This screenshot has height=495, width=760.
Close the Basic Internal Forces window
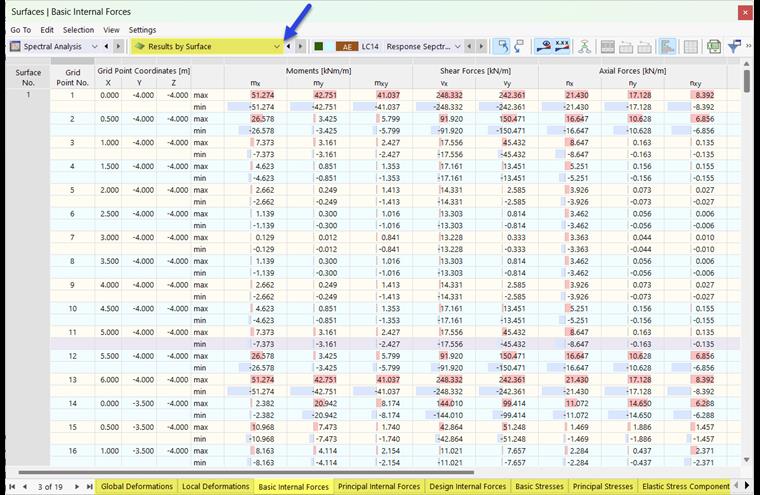[745, 12]
